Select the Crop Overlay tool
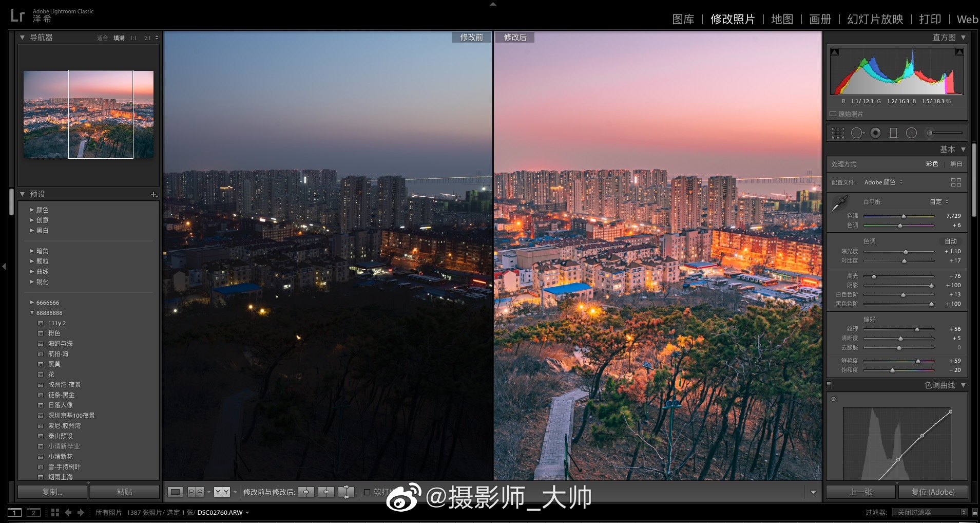The width and height of the screenshot is (980, 523). [x=838, y=133]
